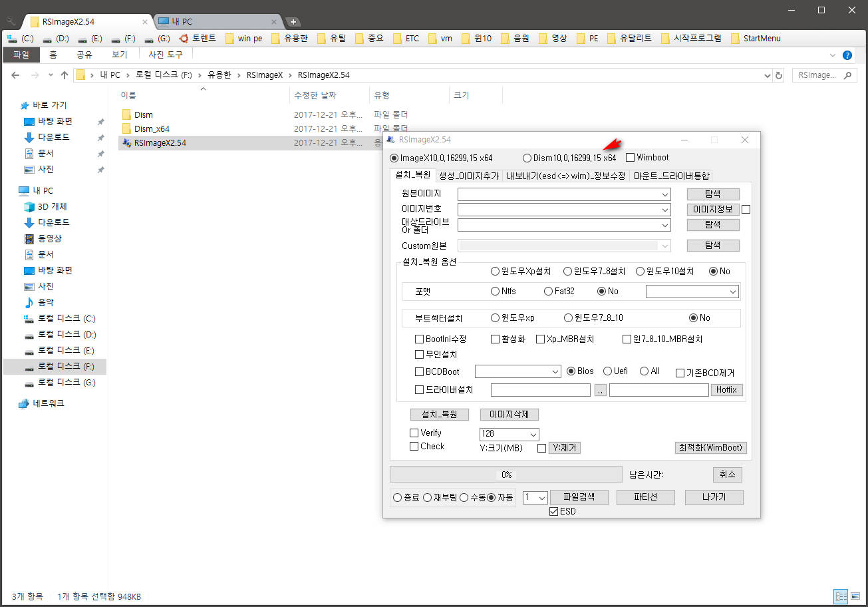868x607 pixels.
Task: Open the C: drive bookmark icon
Action: [11, 39]
